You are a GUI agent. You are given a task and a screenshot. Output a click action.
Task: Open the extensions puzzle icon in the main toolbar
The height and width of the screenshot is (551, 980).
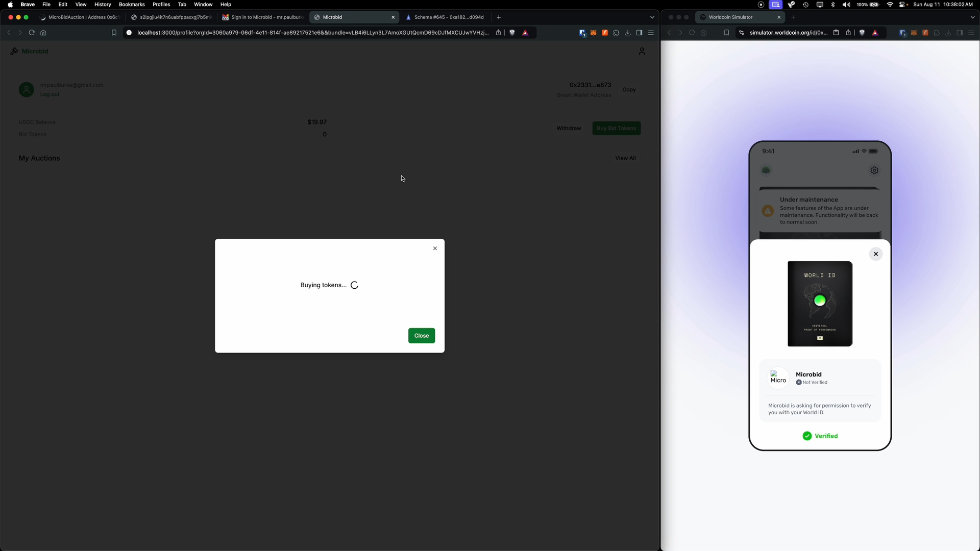click(x=616, y=33)
